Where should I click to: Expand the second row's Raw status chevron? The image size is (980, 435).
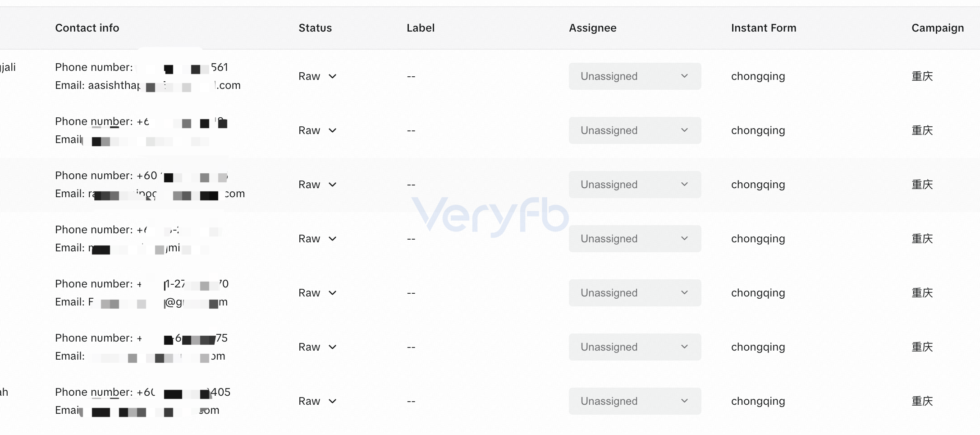(333, 130)
